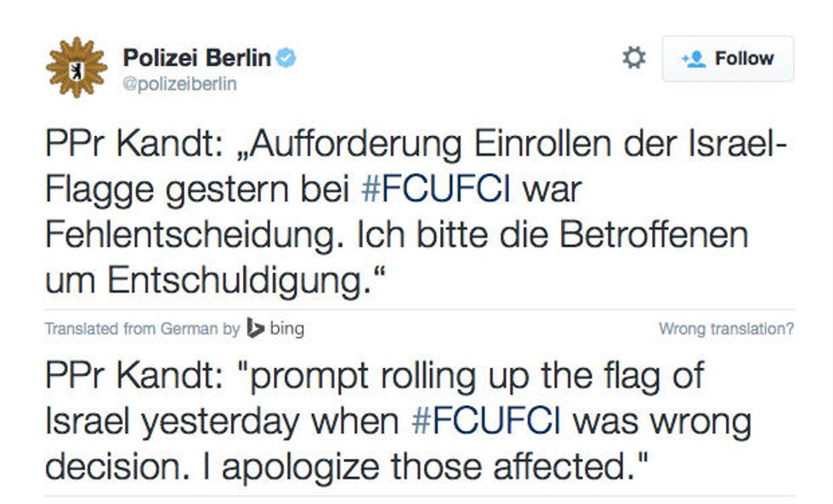Image resolution: width=833 pixels, height=504 pixels.
Task: Click "PPr Kandt:" in the English translation
Action: pos(134,376)
